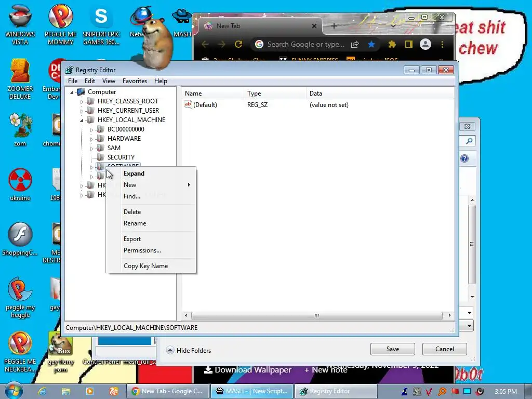This screenshot has width=532, height=399.
Task: Click the Computer icon in the tree
Action: (x=81, y=92)
